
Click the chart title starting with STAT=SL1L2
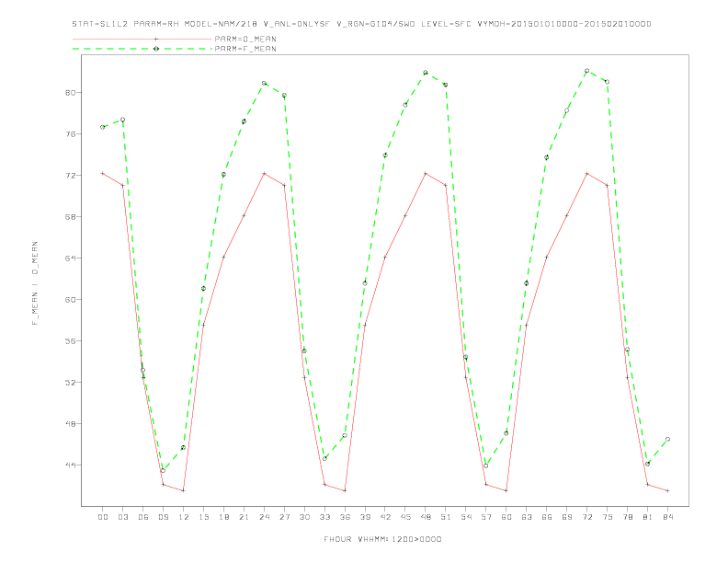[x=361, y=24]
